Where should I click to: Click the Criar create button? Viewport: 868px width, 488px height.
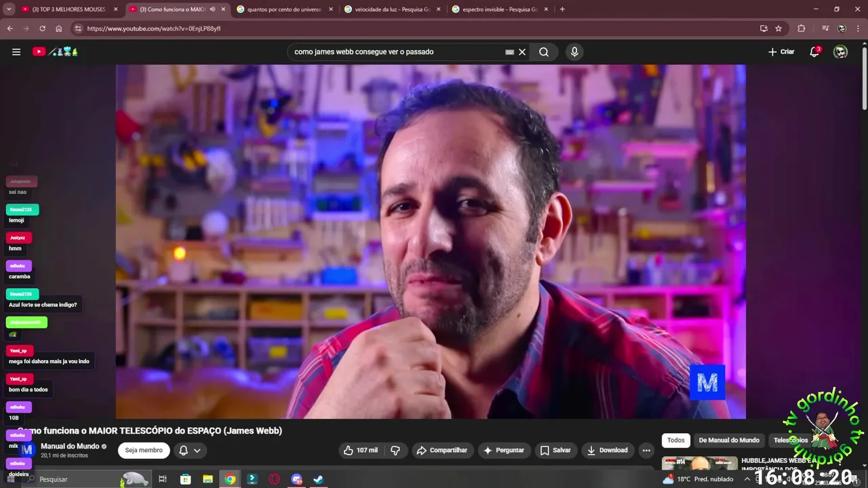(781, 52)
